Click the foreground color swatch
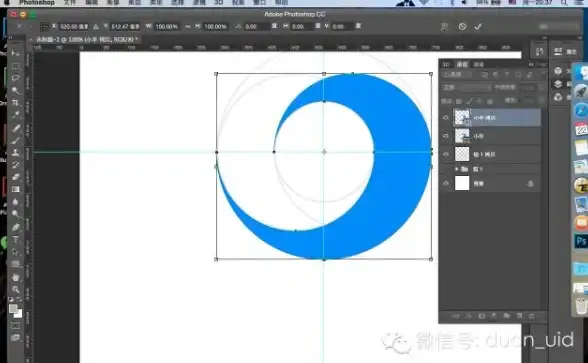This screenshot has height=363, width=588. point(13,309)
